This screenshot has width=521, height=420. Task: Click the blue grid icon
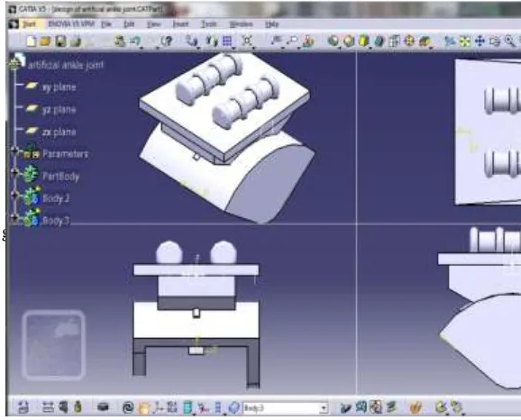tap(227, 41)
